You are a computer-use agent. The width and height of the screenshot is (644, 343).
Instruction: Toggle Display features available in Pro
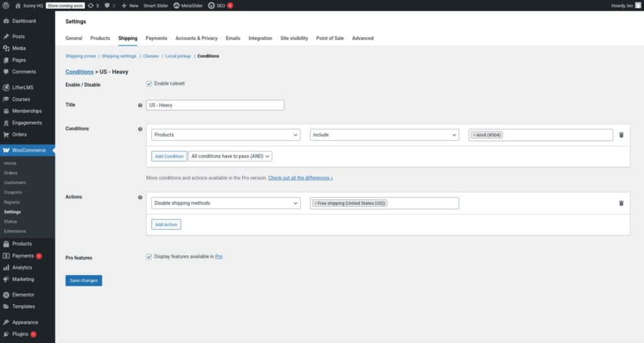[148, 257]
